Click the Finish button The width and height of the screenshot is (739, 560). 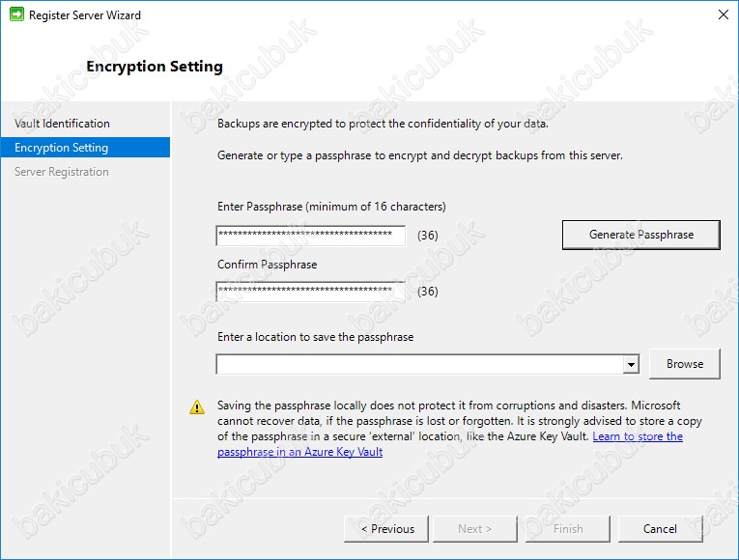[567, 529]
